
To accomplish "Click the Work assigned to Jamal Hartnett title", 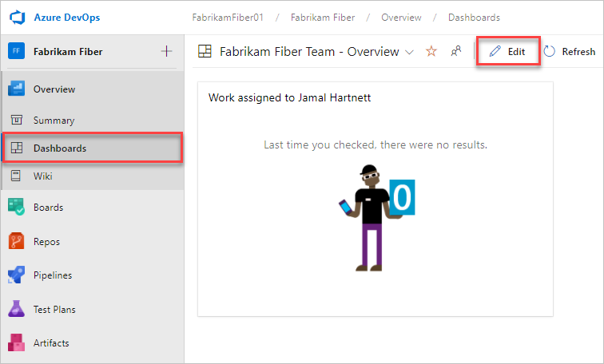I will pos(289,97).
